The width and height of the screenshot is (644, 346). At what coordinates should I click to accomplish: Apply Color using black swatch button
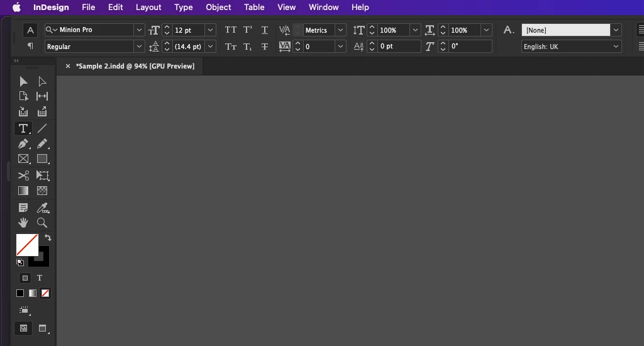click(19, 293)
